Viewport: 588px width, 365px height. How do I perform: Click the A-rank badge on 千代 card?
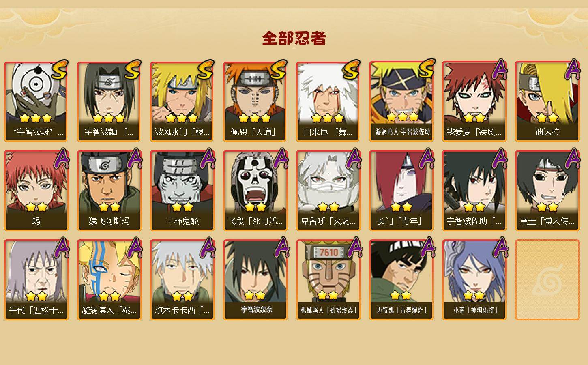(61, 248)
